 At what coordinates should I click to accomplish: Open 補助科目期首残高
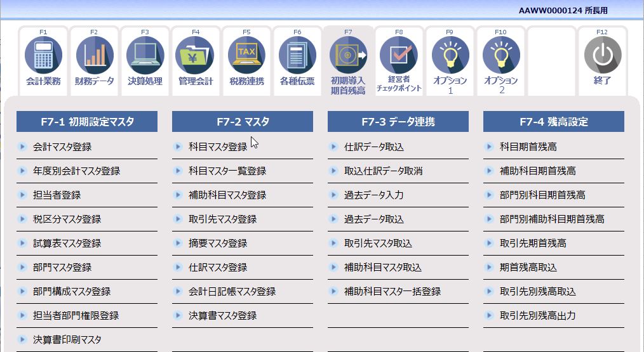(538, 171)
